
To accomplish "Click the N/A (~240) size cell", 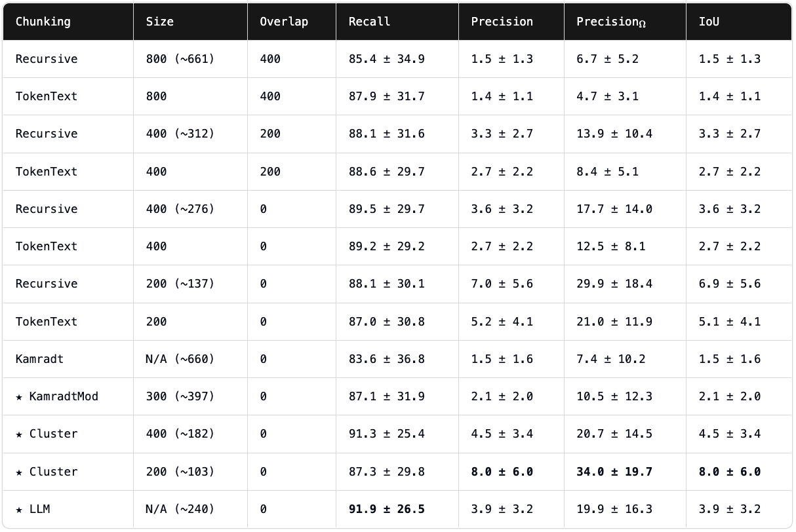I will (180, 509).
